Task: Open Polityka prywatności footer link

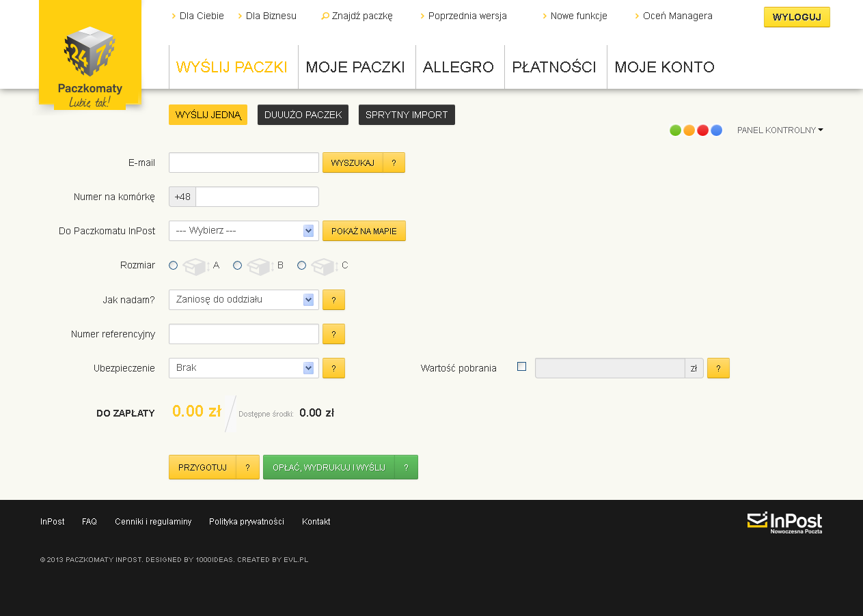Action: 247,522
